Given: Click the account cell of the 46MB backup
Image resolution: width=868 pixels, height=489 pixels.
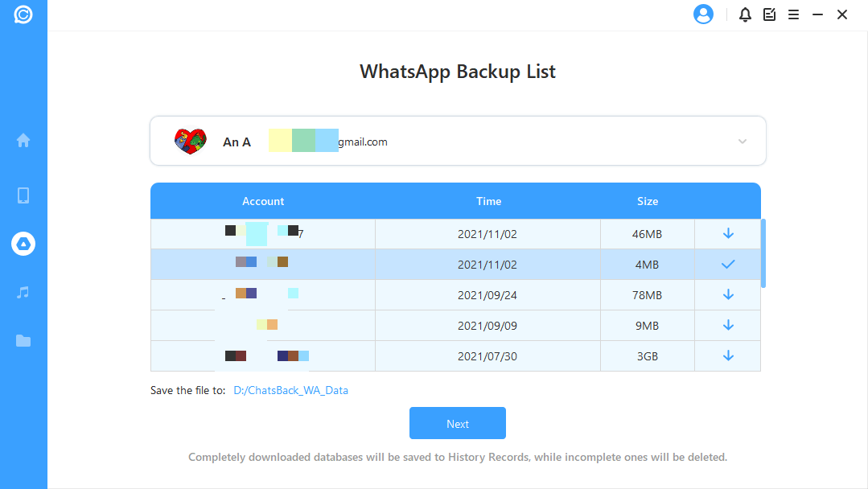Looking at the screenshot, I should [263, 234].
